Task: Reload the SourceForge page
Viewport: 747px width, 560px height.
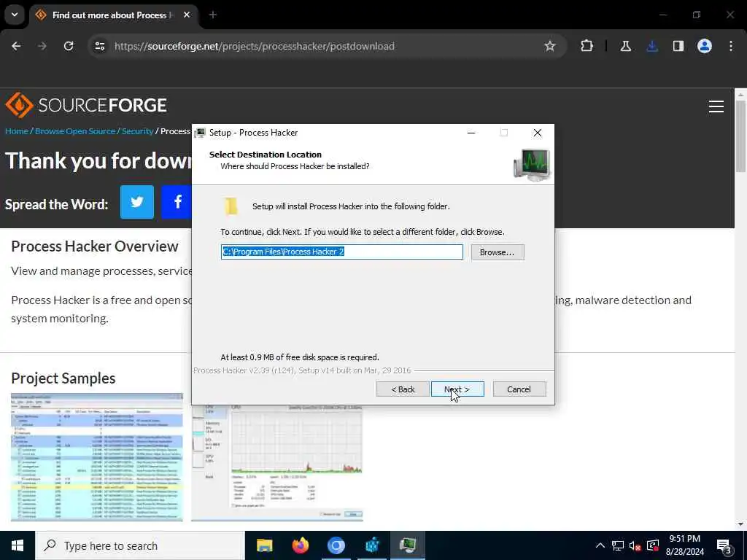Action: (x=69, y=46)
